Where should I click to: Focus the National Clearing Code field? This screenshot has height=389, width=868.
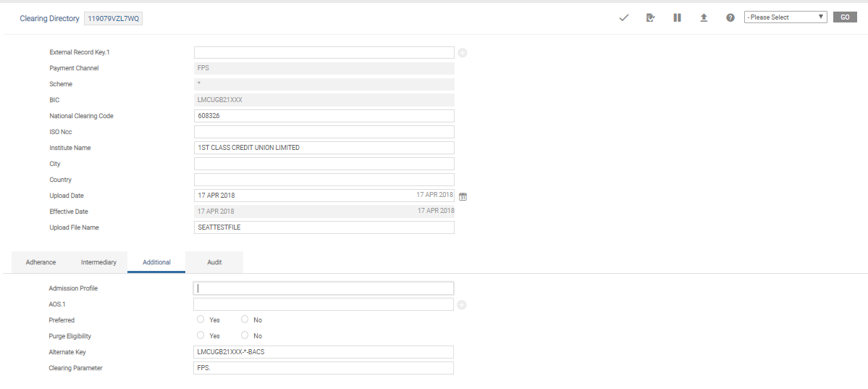[x=324, y=116]
